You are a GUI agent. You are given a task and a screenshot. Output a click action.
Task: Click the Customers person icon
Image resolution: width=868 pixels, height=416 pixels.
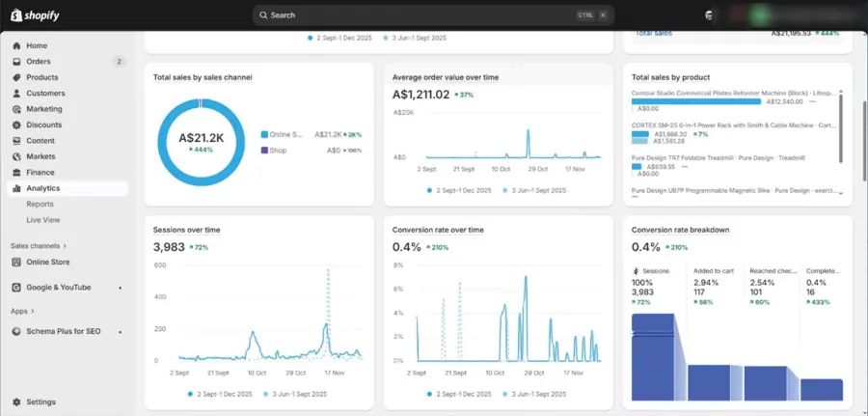(16, 93)
